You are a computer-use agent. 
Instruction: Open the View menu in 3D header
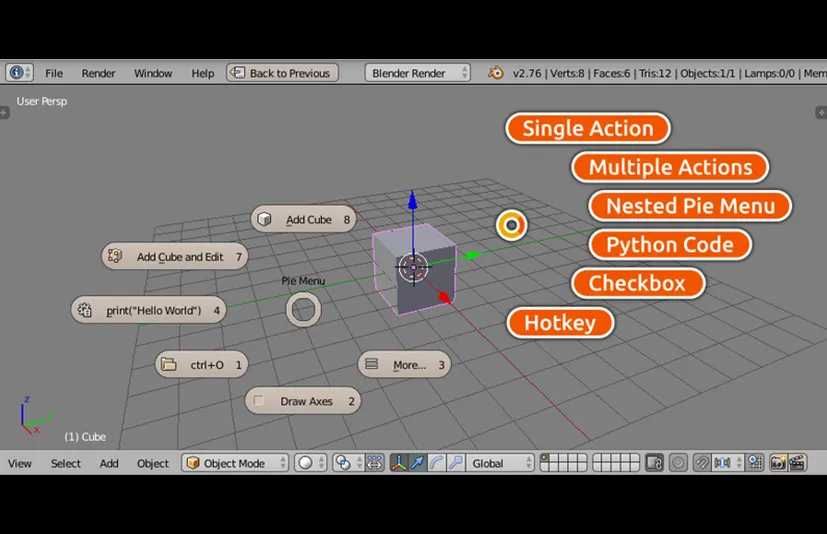tap(20, 463)
